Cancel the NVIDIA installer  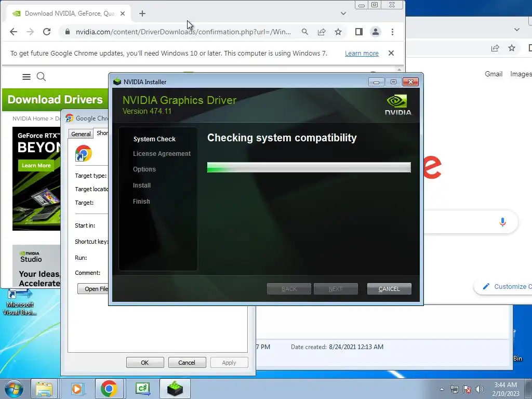pyautogui.click(x=389, y=289)
